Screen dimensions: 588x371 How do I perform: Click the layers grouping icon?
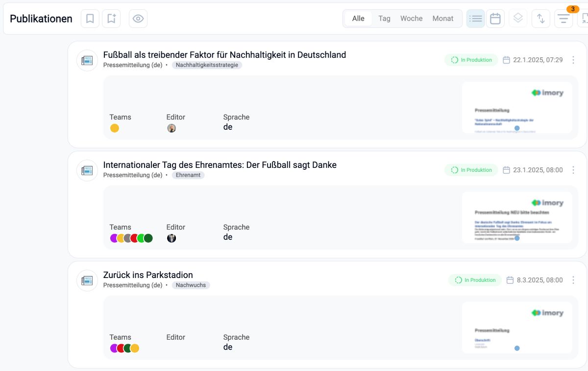point(518,19)
